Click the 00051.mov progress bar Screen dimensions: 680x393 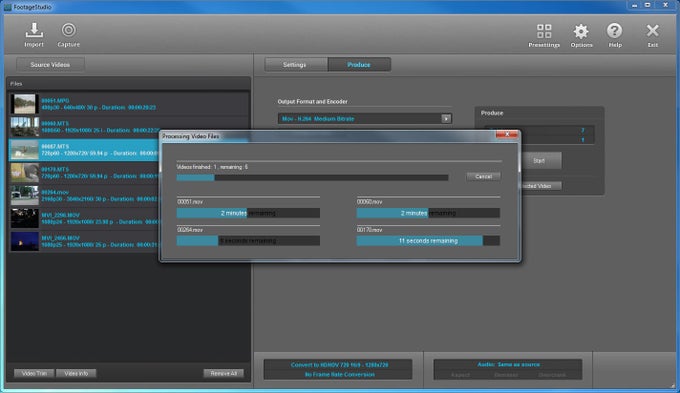click(248, 213)
